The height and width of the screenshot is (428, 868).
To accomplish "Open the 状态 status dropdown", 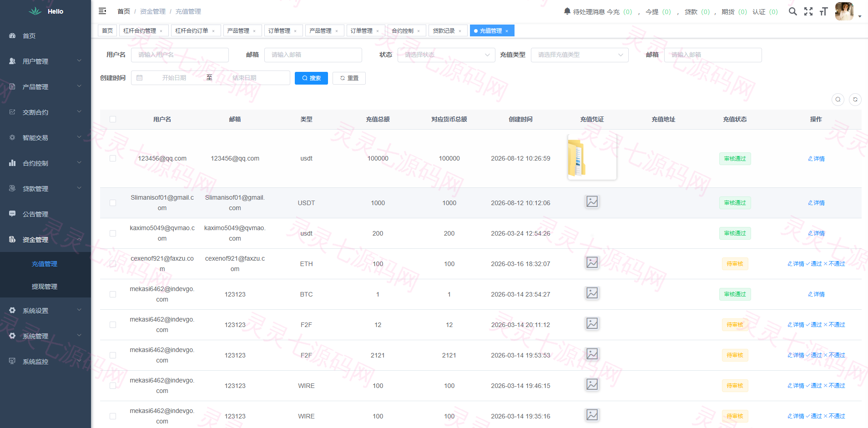I will point(446,55).
